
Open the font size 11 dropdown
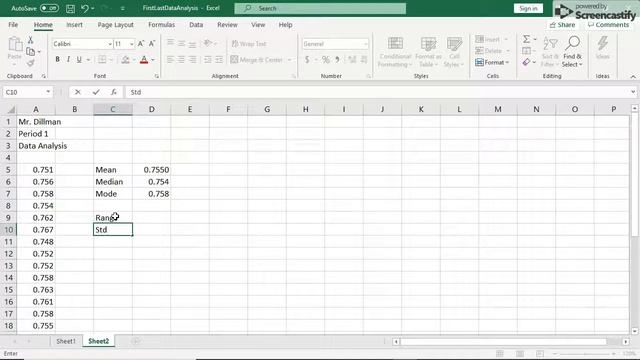click(131, 44)
